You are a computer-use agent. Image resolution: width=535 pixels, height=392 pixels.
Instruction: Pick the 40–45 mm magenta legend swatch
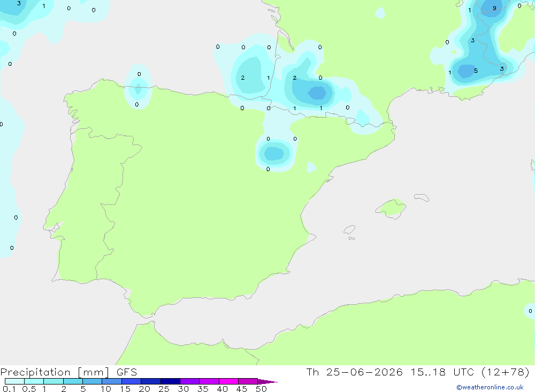[x=228, y=381]
